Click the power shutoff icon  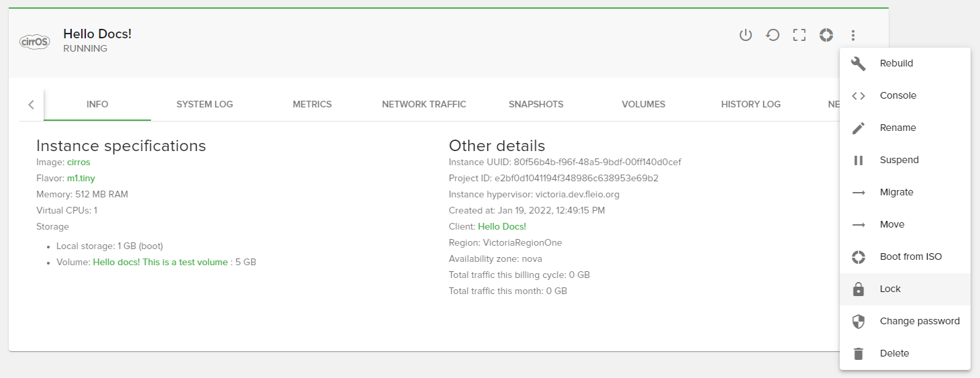pyautogui.click(x=745, y=36)
